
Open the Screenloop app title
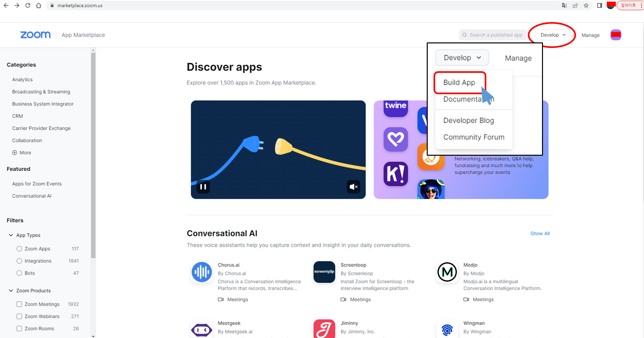point(353,265)
